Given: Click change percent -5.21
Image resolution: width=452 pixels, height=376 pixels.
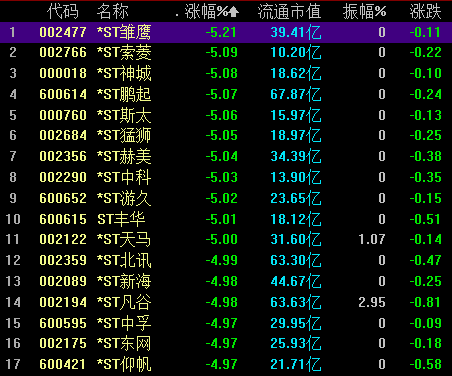Looking at the screenshot, I should coord(221,32).
